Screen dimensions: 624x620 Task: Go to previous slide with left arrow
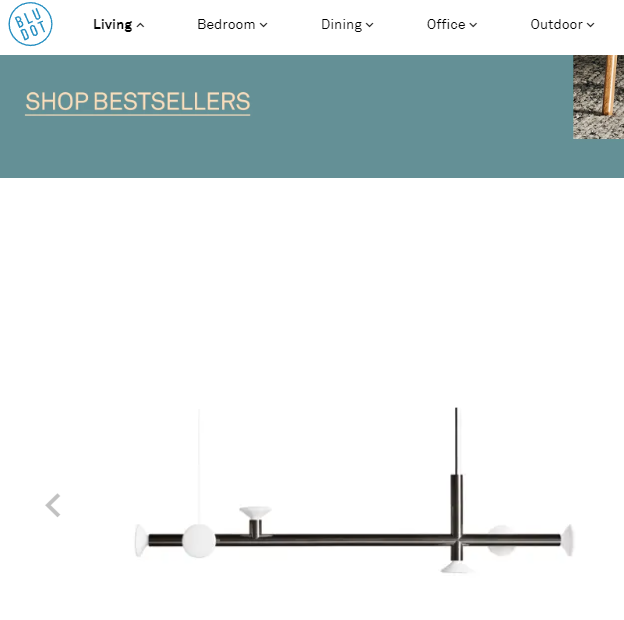click(x=53, y=505)
